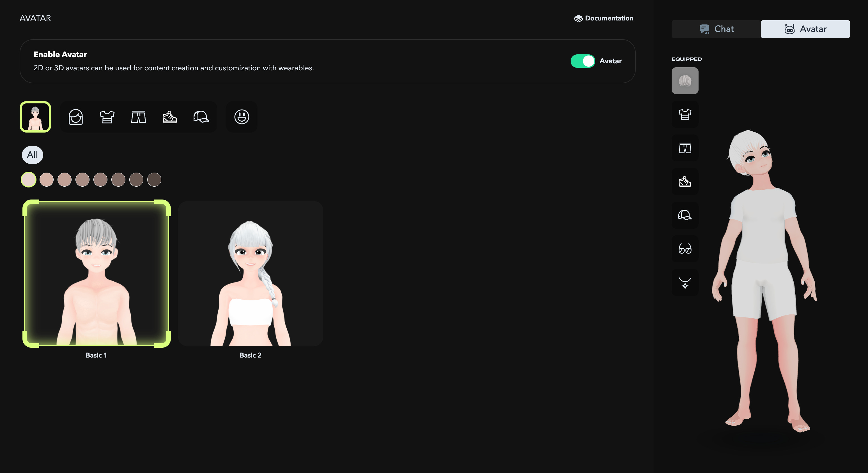Select the shoes category icon

[x=169, y=117]
